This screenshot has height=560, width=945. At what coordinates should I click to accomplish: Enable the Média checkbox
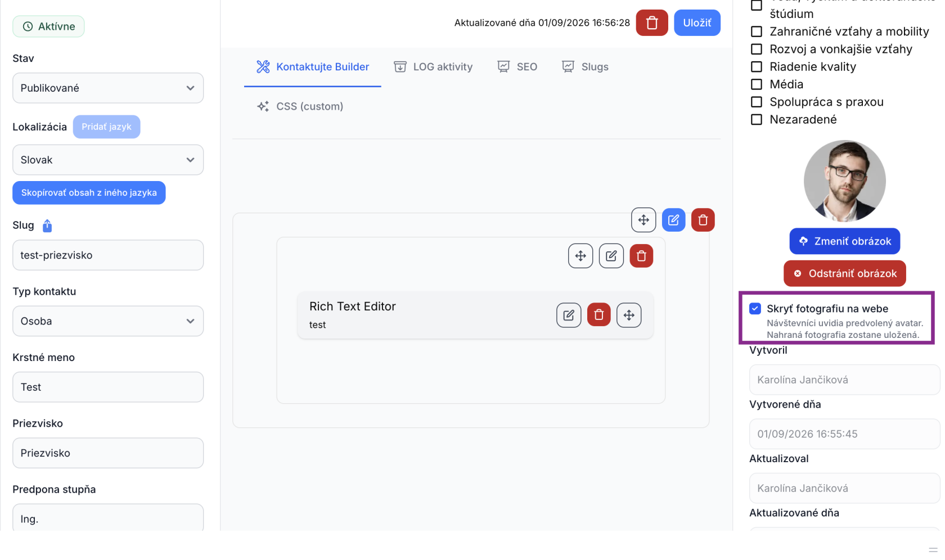pyautogui.click(x=757, y=84)
